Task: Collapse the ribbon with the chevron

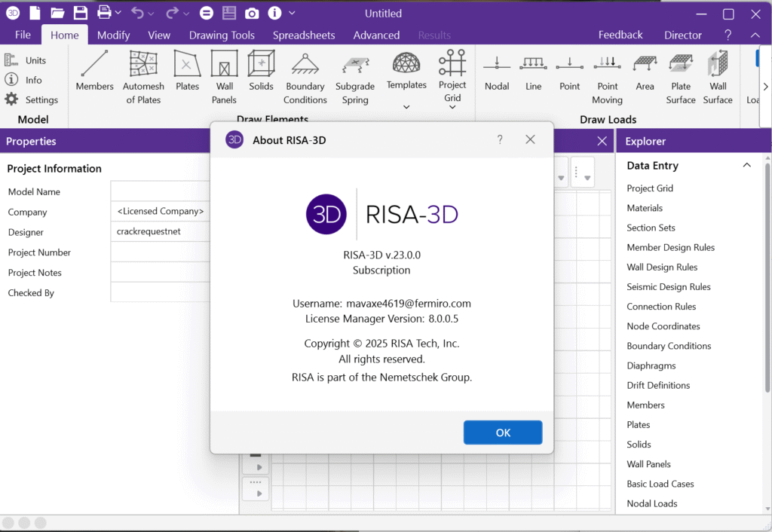Action: tap(755, 35)
